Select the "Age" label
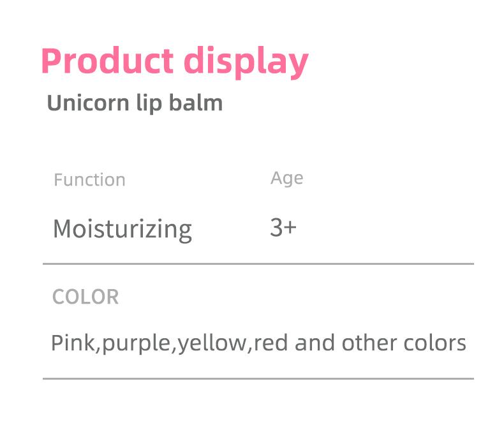 pyautogui.click(x=286, y=179)
